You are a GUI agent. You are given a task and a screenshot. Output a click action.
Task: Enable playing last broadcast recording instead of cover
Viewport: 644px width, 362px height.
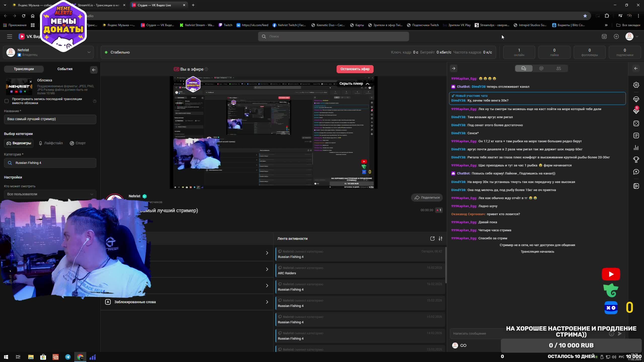coord(7,101)
